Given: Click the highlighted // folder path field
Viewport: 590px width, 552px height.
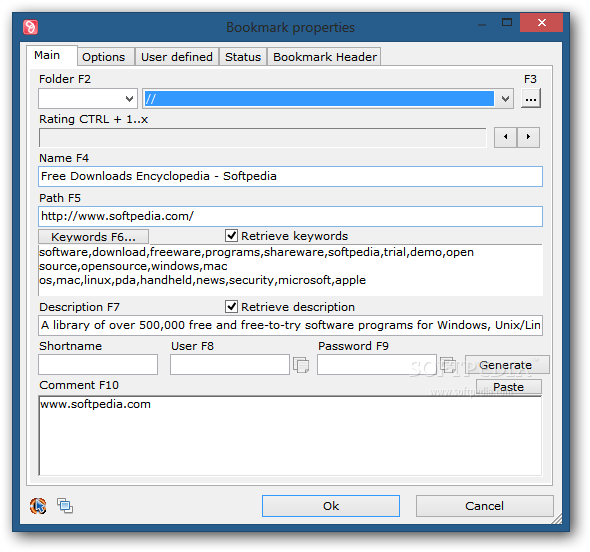Looking at the screenshot, I should [x=319, y=99].
